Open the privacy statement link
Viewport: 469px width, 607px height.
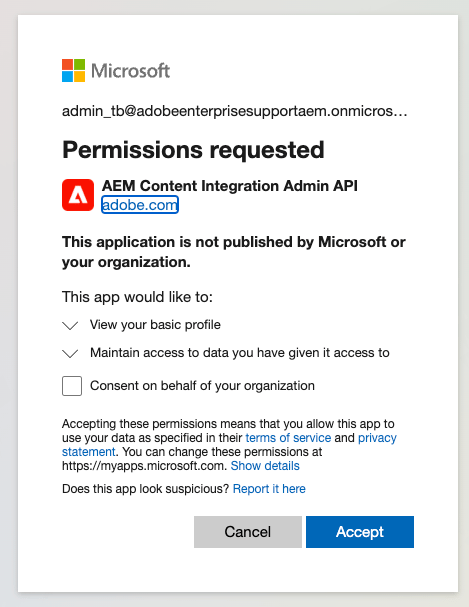[x=377, y=438]
